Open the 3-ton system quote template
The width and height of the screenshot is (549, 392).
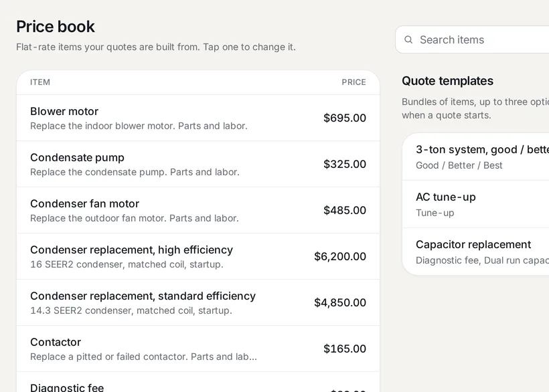(x=475, y=157)
